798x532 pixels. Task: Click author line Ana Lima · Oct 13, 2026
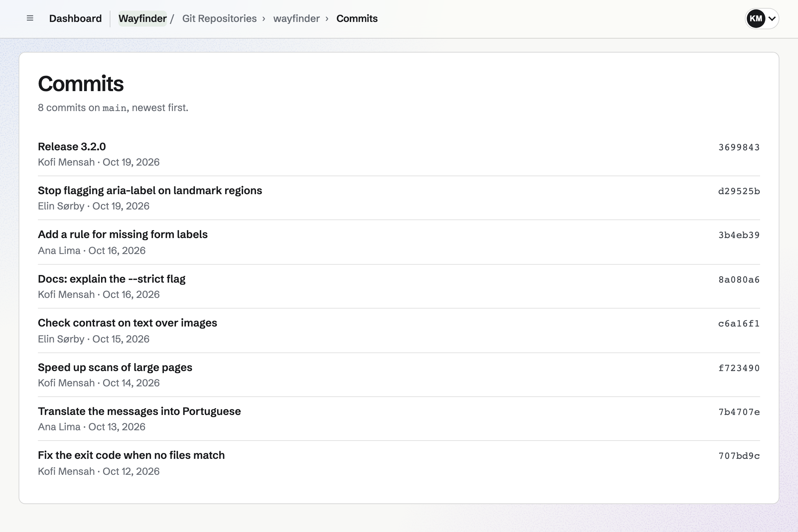[x=92, y=427]
